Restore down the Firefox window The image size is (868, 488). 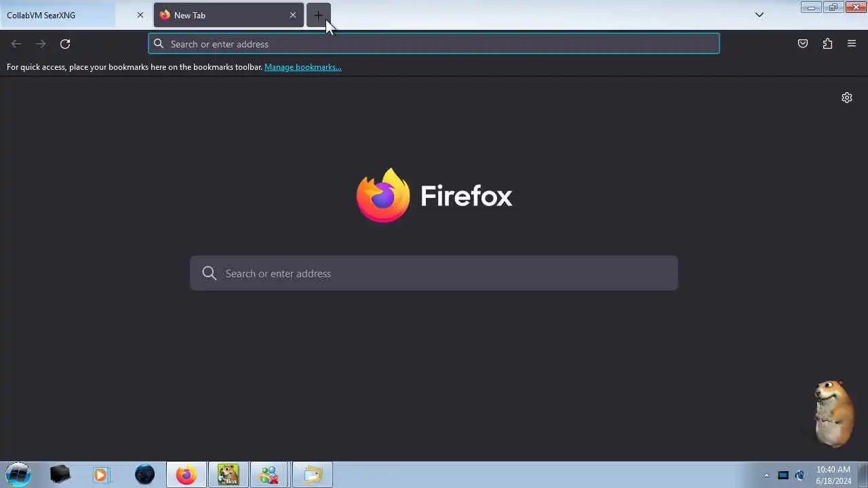coord(833,7)
